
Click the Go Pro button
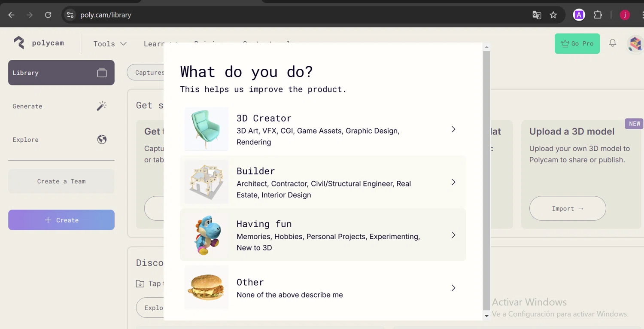(x=577, y=43)
